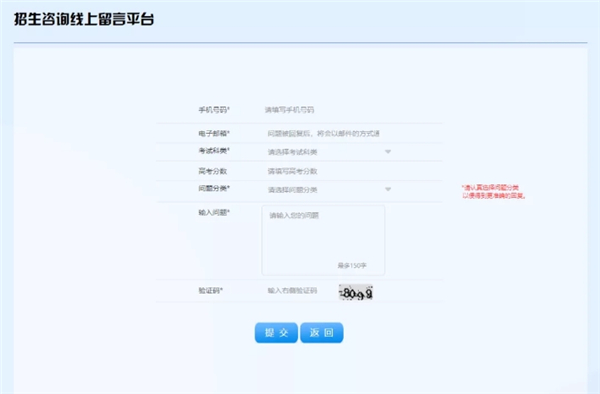Open the 考试科类 exam category dropdown
Viewport: 600px width, 394px height.
click(329, 152)
